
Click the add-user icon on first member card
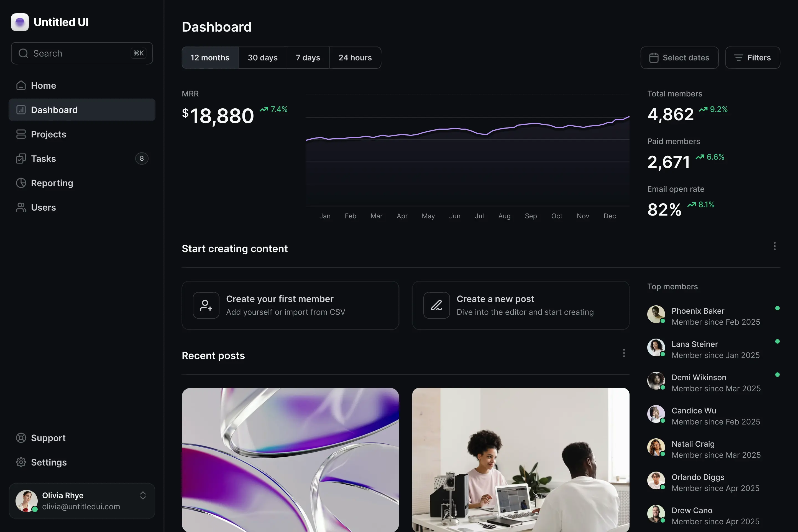tap(206, 305)
